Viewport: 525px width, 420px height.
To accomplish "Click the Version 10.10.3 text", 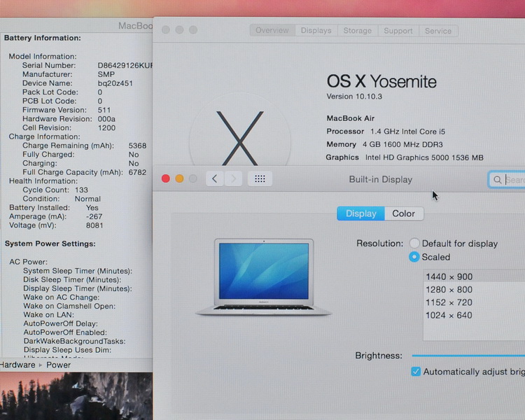I will pos(354,97).
